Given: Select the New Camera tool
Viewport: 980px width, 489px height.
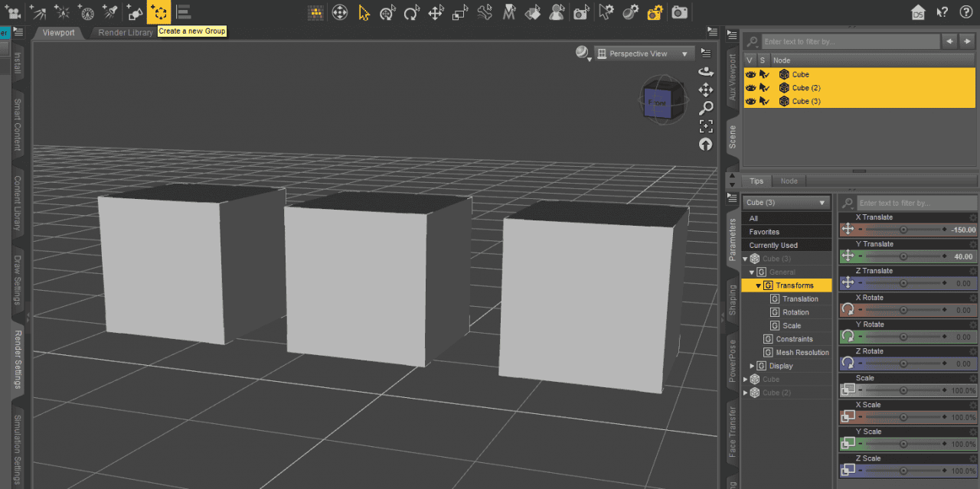Looking at the screenshot, I should [12, 11].
